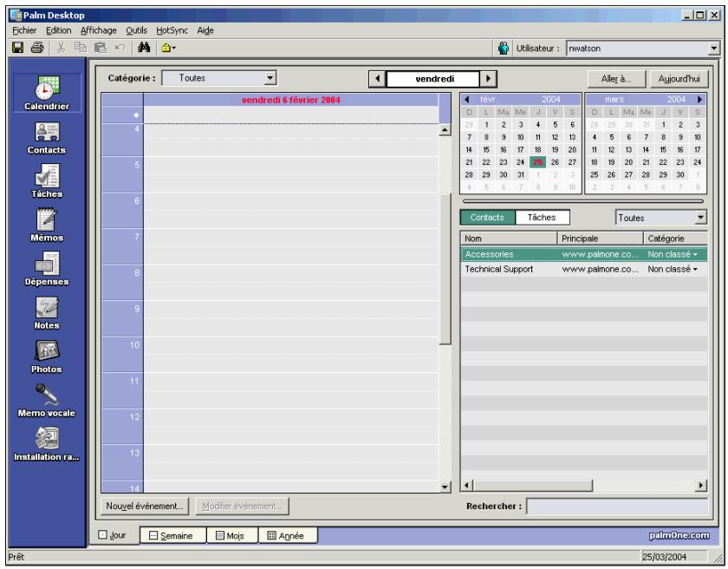Click the Nouvel événement... button

click(x=145, y=507)
